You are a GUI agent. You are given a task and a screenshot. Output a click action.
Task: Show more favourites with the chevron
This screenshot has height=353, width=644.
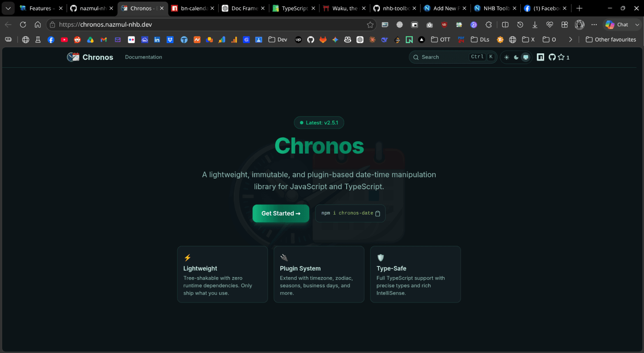(570, 40)
